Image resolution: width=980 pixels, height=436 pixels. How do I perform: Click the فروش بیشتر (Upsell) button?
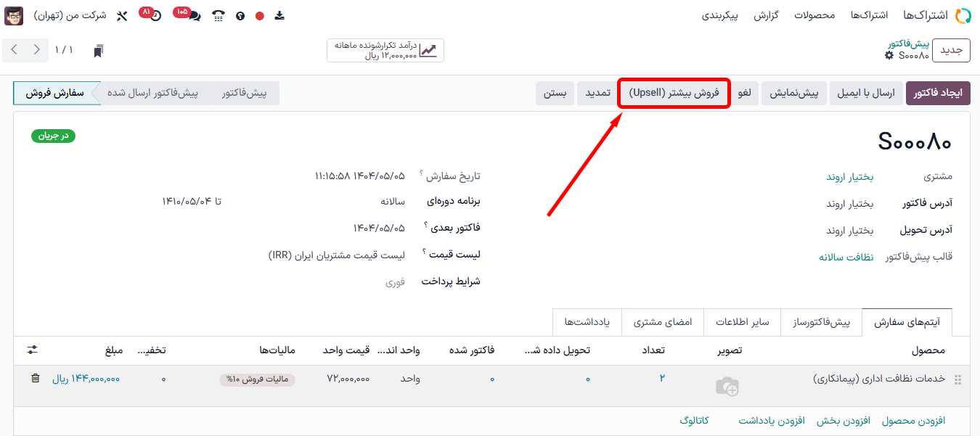pos(674,93)
